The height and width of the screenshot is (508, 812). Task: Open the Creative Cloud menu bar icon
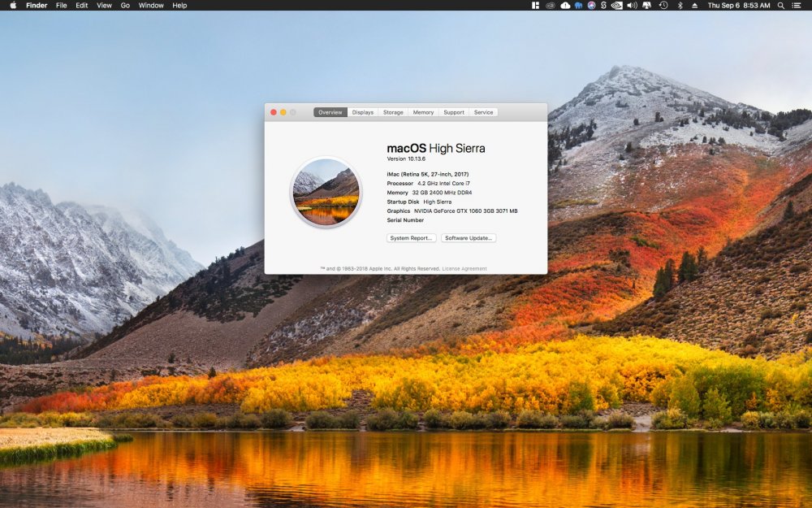[x=551, y=5]
